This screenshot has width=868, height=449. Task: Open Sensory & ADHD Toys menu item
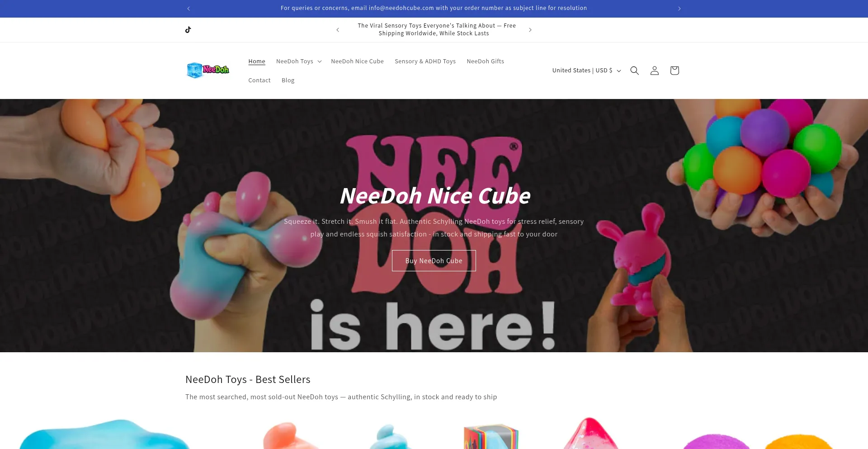point(425,61)
